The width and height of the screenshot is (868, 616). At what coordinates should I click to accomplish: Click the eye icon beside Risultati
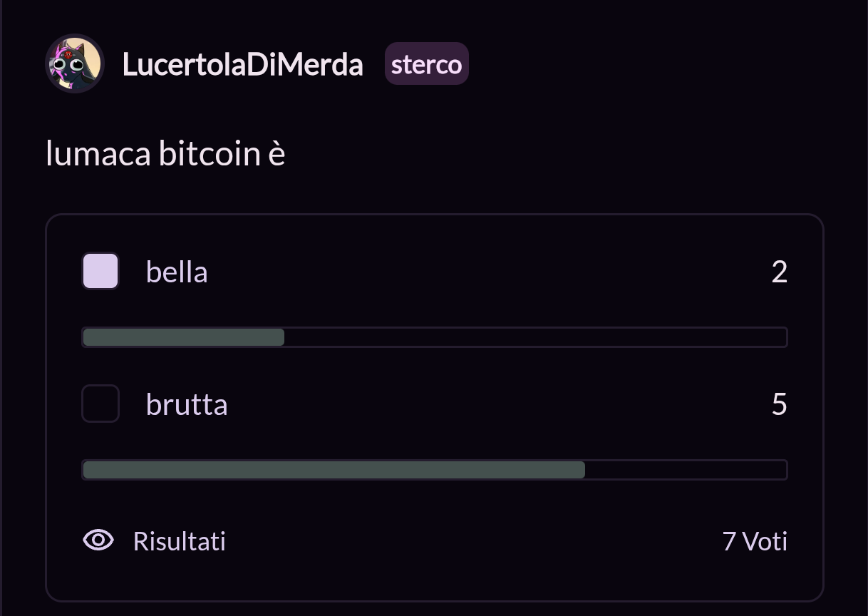click(98, 540)
